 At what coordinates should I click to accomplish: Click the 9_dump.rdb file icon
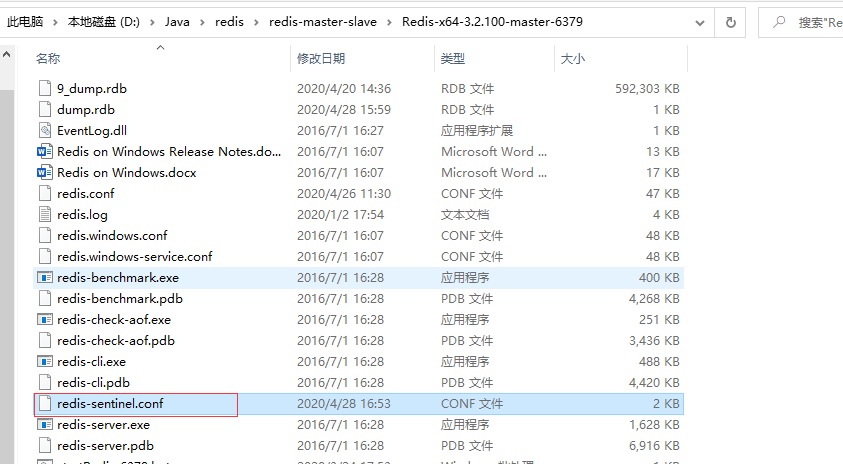[45, 88]
